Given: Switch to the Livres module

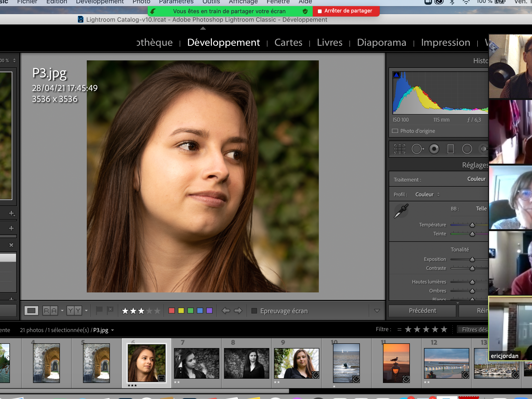Looking at the screenshot, I should point(329,42).
